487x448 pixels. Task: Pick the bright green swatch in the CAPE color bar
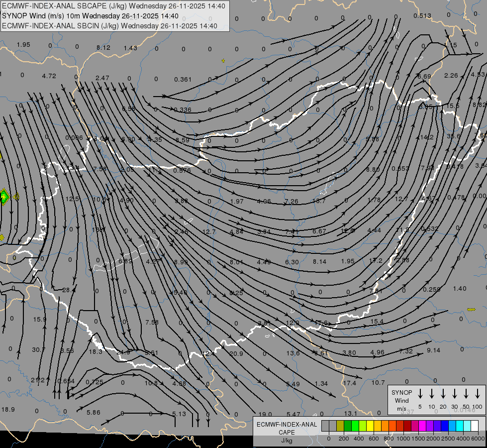(355, 426)
